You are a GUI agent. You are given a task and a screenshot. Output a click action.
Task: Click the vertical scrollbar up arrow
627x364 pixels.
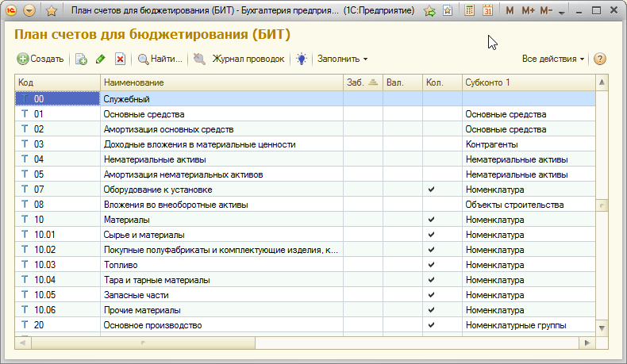[602, 82]
